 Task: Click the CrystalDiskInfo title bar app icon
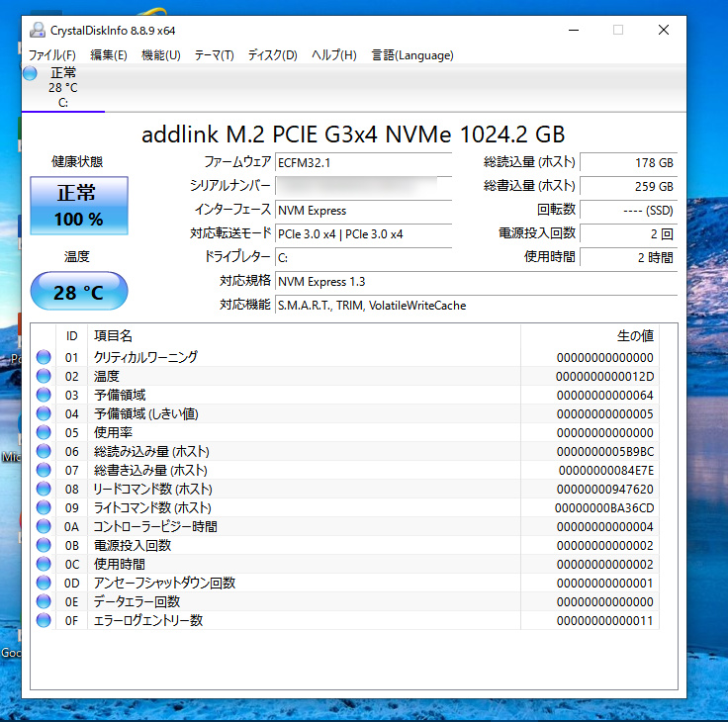tap(37, 30)
